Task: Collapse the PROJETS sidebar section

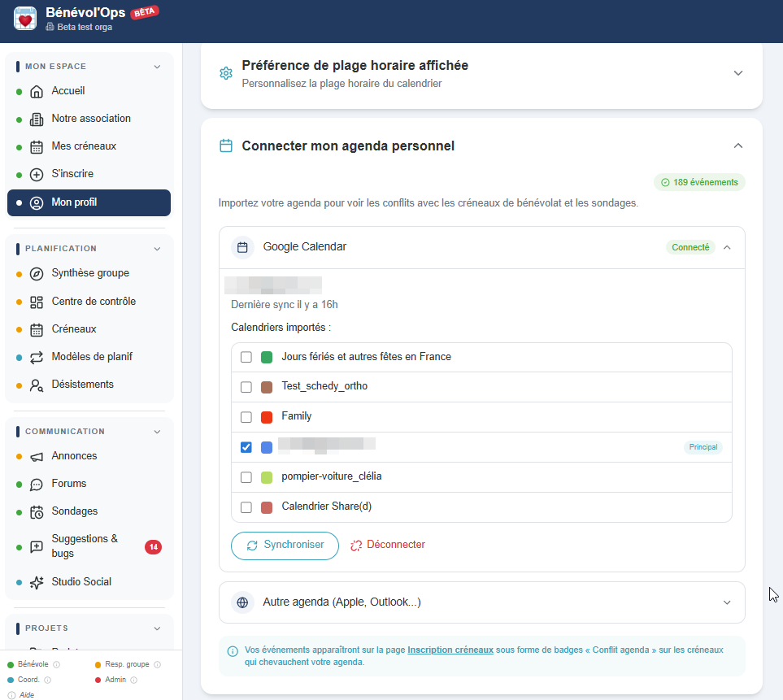Action: coord(157,628)
